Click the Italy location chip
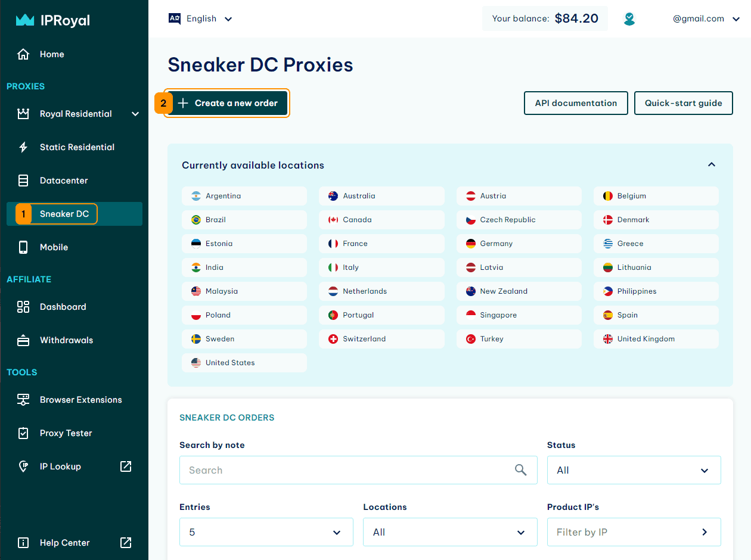 point(381,267)
